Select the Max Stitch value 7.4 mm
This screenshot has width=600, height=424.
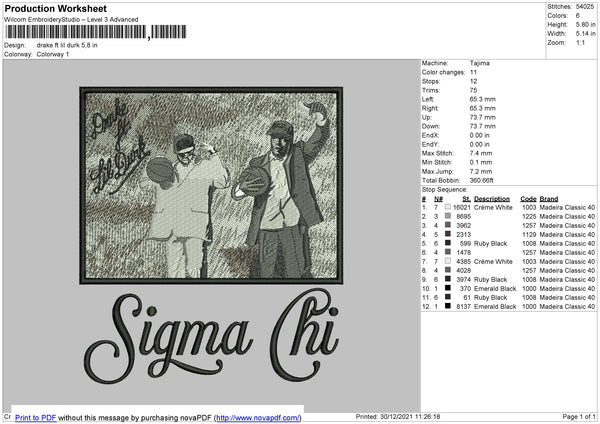pyautogui.click(x=481, y=153)
